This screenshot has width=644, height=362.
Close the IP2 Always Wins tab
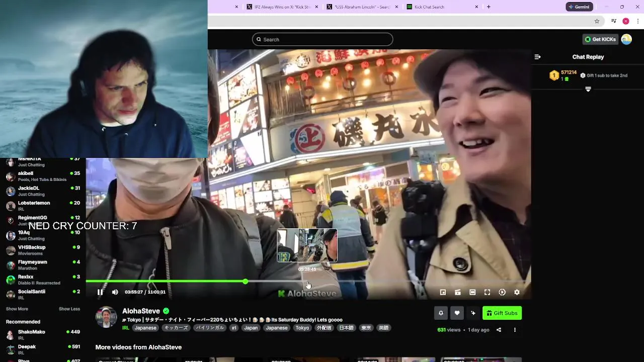click(x=317, y=7)
